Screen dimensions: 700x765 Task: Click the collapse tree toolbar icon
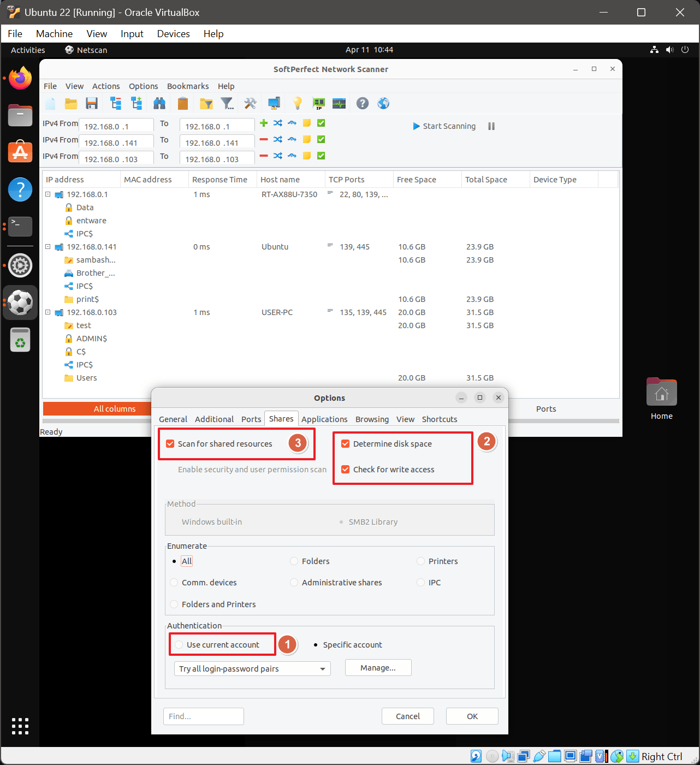click(x=116, y=103)
